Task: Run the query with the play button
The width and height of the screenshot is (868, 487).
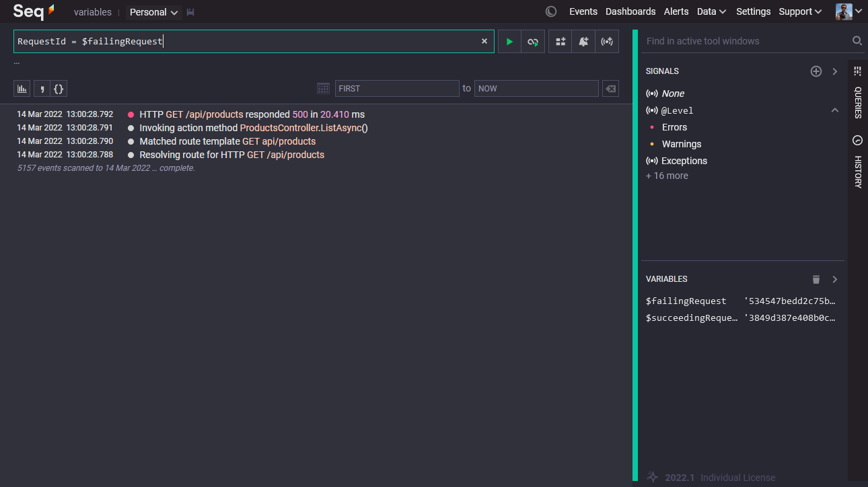Action: click(509, 41)
